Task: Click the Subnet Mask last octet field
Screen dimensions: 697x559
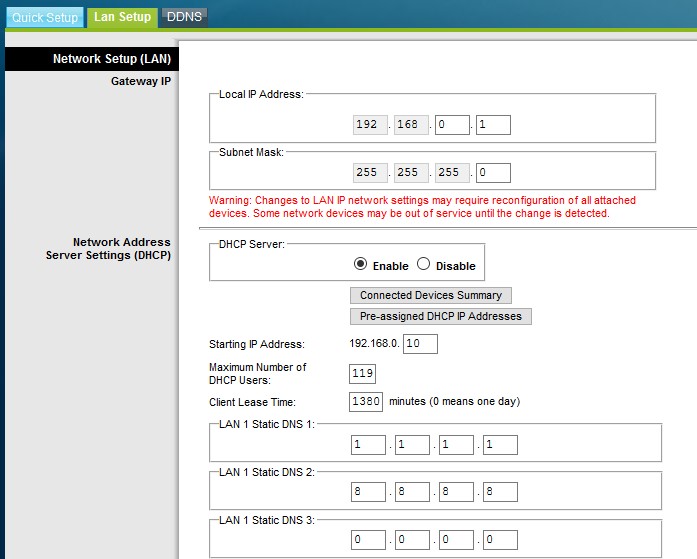Action: (493, 172)
